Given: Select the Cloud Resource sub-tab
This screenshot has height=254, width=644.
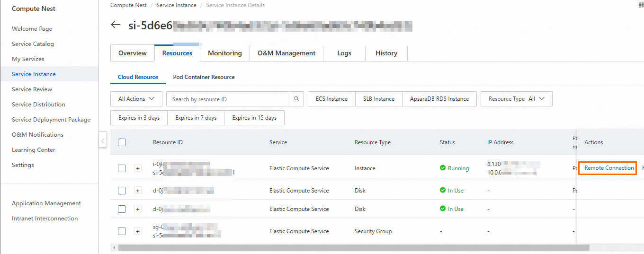Looking at the screenshot, I should 138,77.
